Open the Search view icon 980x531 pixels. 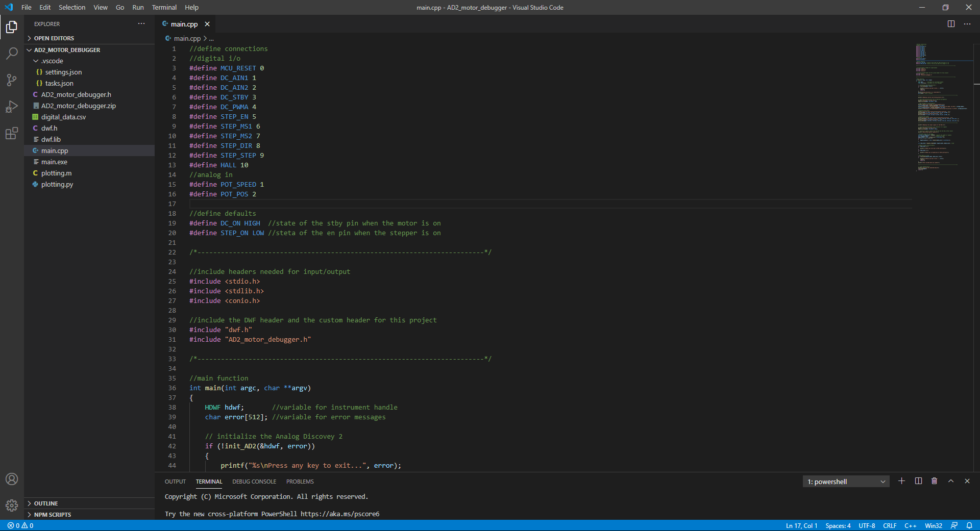[x=12, y=53]
